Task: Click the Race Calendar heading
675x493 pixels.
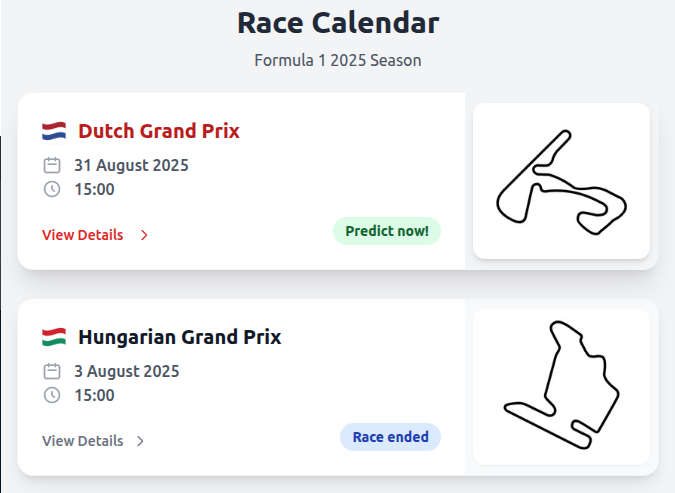Action: [338, 22]
